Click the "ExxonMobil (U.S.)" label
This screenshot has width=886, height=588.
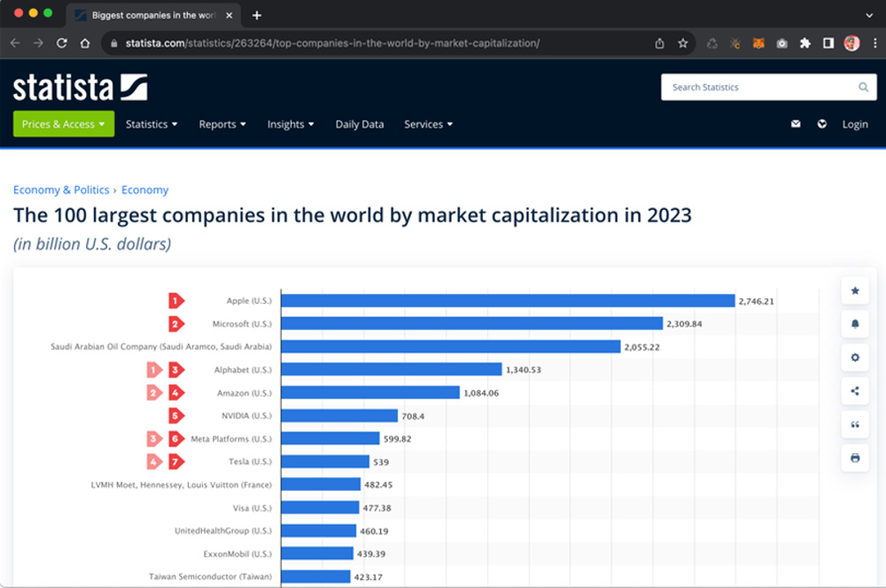237,554
